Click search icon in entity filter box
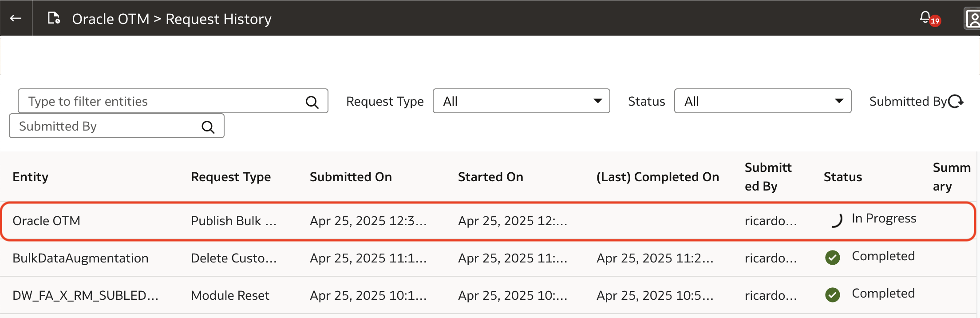This screenshot has width=980, height=318. tap(312, 102)
